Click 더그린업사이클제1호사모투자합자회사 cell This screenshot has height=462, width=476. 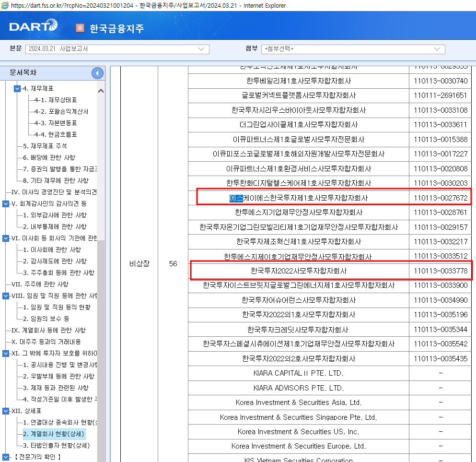pos(299,125)
